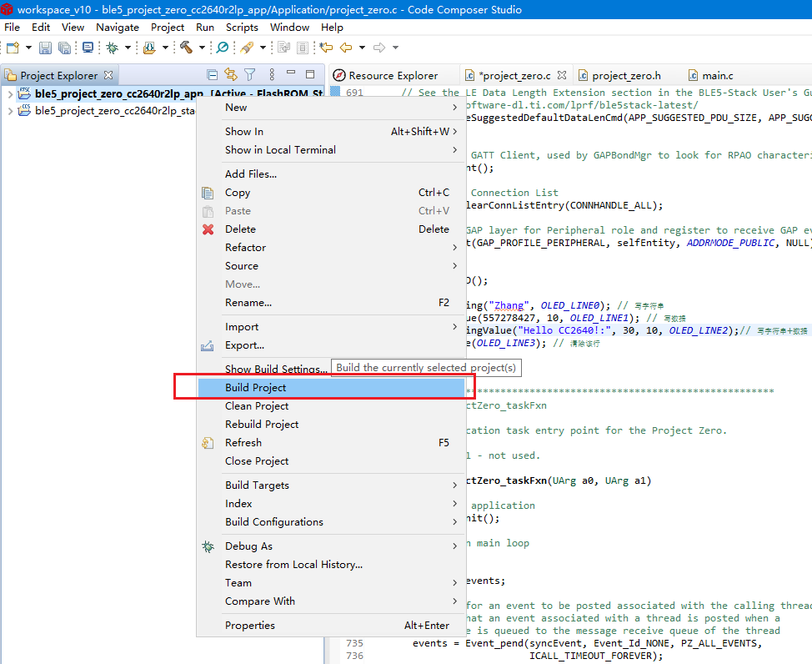The image size is (812, 664).
Task: Open the Flash pen dropdown arrow
Action: click(263, 48)
